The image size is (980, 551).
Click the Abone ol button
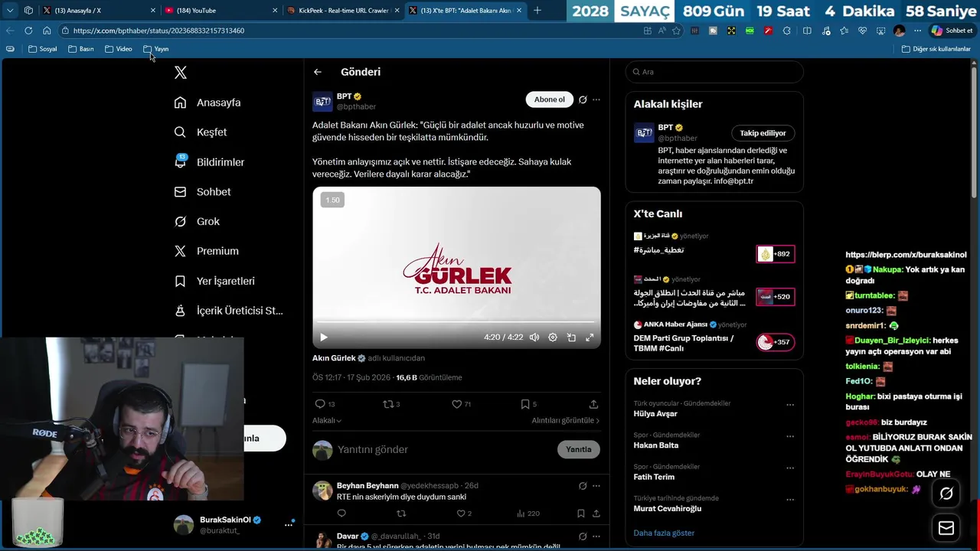(549, 99)
